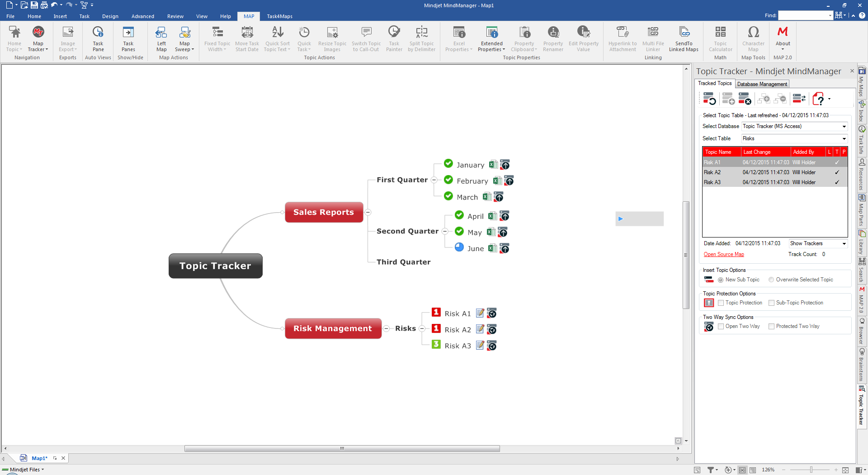Open the Select Table dropdown
The image size is (868, 475).
coord(844,139)
